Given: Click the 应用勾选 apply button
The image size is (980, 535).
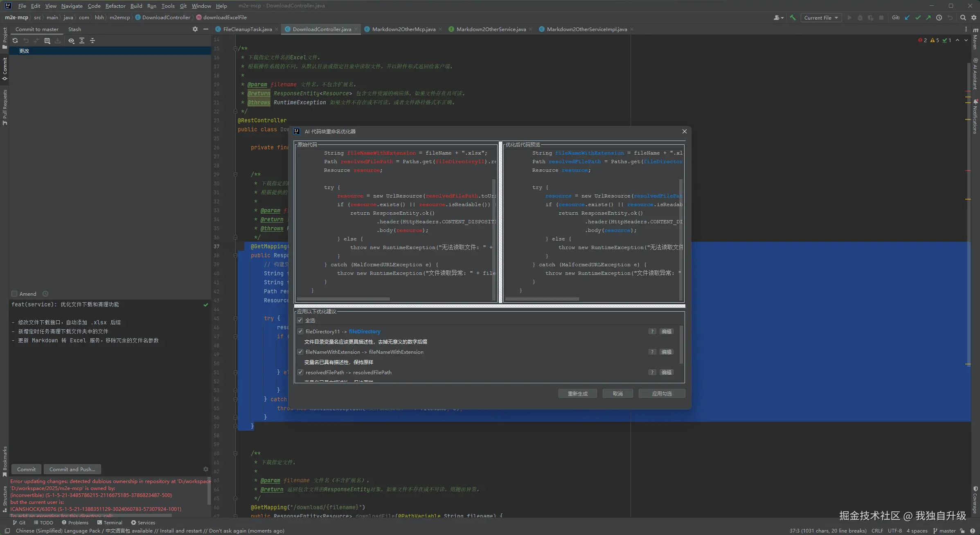Looking at the screenshot, I should 662,393.
